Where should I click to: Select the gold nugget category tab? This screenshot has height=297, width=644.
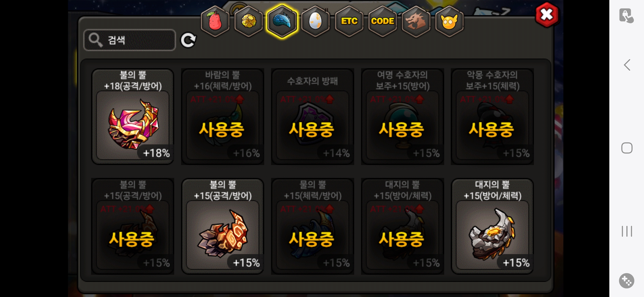(x=249, y=21)
